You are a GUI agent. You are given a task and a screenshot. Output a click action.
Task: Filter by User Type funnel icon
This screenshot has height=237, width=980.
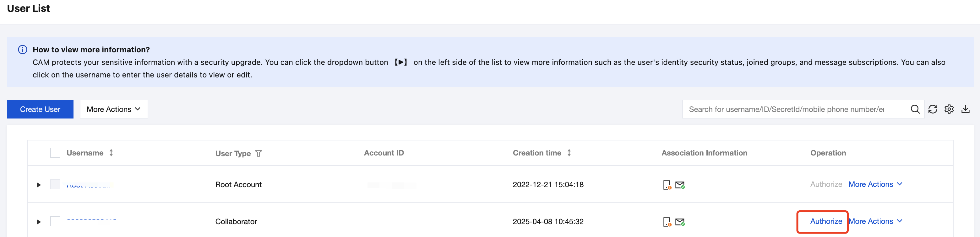(x=258, y=153)
